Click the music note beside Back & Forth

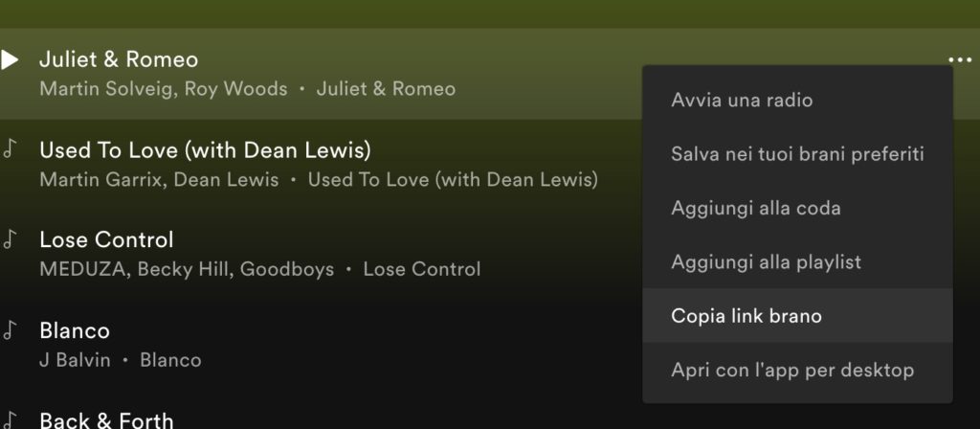click(x=10, y=420)
